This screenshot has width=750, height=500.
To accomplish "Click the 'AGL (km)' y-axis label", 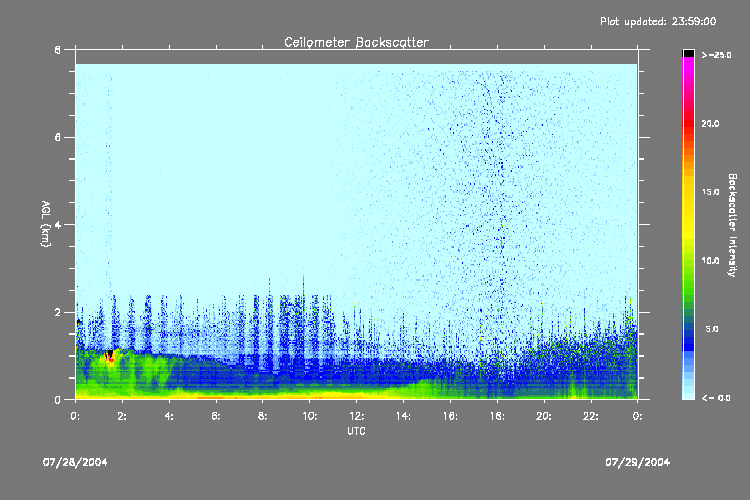I will point(46,224).
